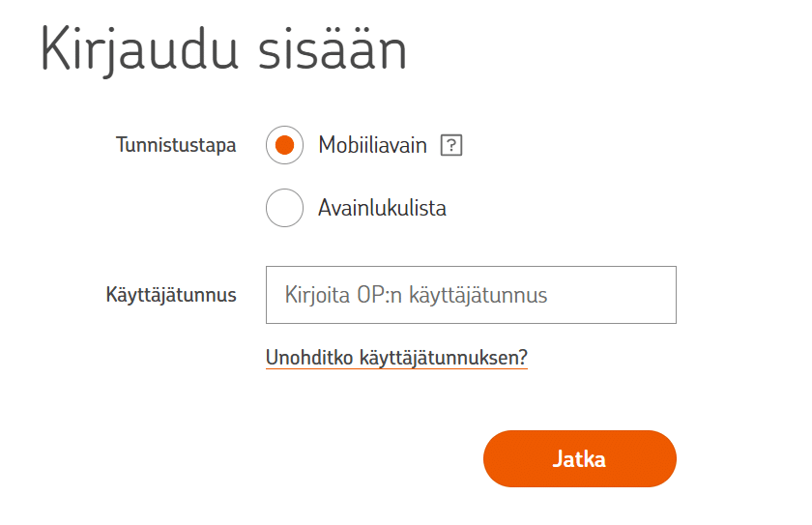Click the empty circle beside Avainlukulista
Image resolution: width=812 pixels, height=525 pixels.
coord(284,208)
